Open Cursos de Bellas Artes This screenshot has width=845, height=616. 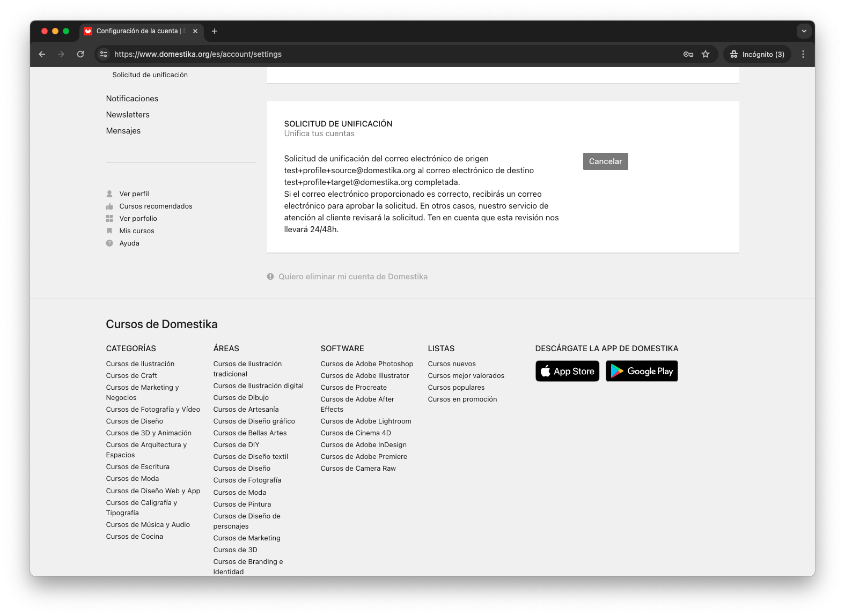[250, 433]
